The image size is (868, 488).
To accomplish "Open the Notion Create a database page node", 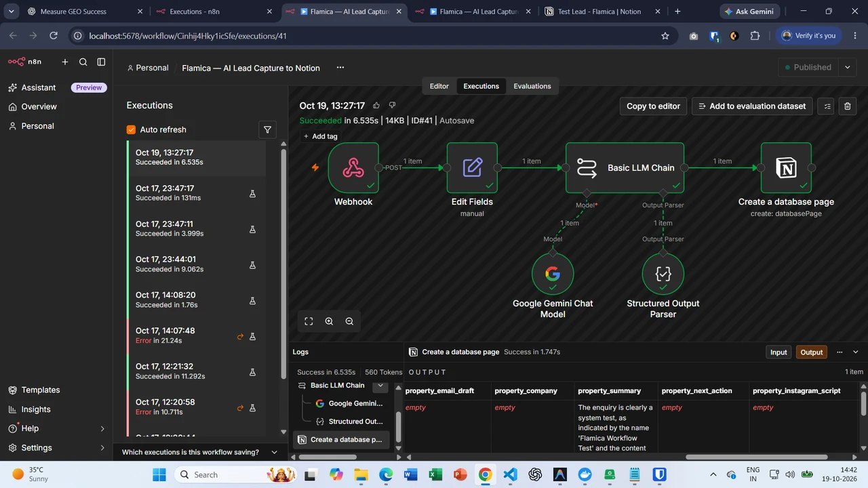I will [786, 167].
